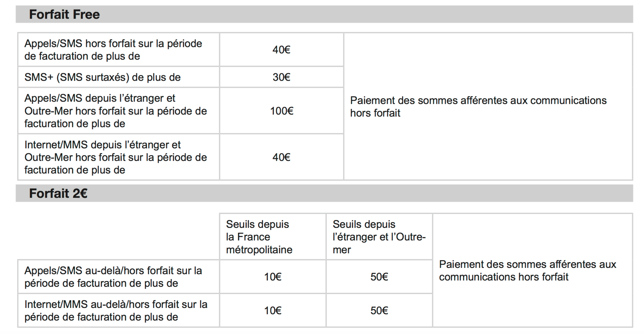Click the 50€ étranger value for Appels/SMS
Screen dimensions: 644x334
pos(379,277)
